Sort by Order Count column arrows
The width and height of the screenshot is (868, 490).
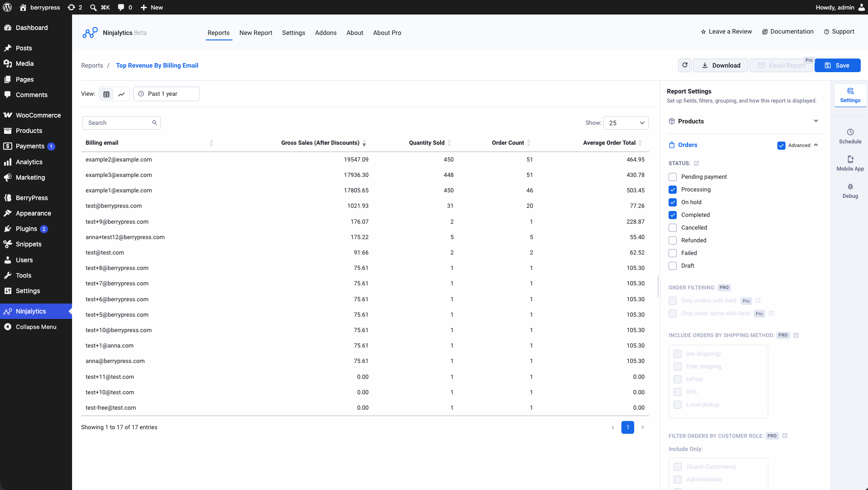pyautogui.click(x=529, y=143)
